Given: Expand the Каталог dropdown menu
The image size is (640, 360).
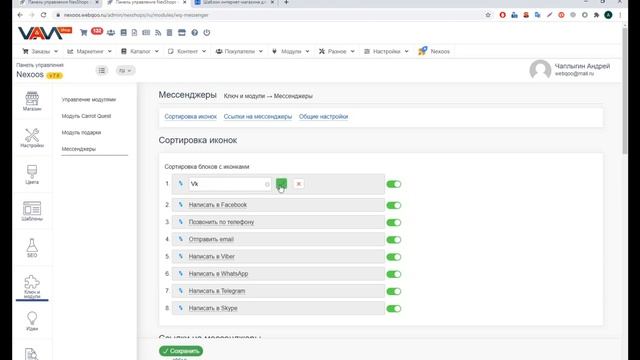Looking at the screenshot, I should (140, 51).
